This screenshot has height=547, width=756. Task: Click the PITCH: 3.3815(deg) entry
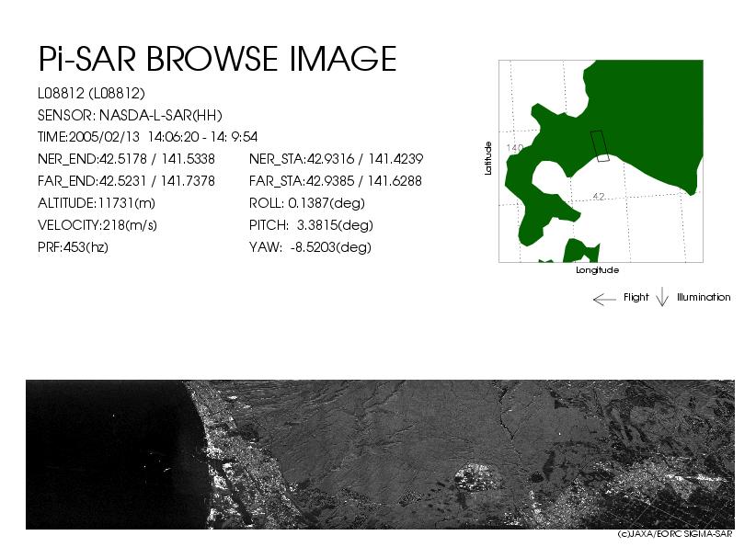pos(312,225)
